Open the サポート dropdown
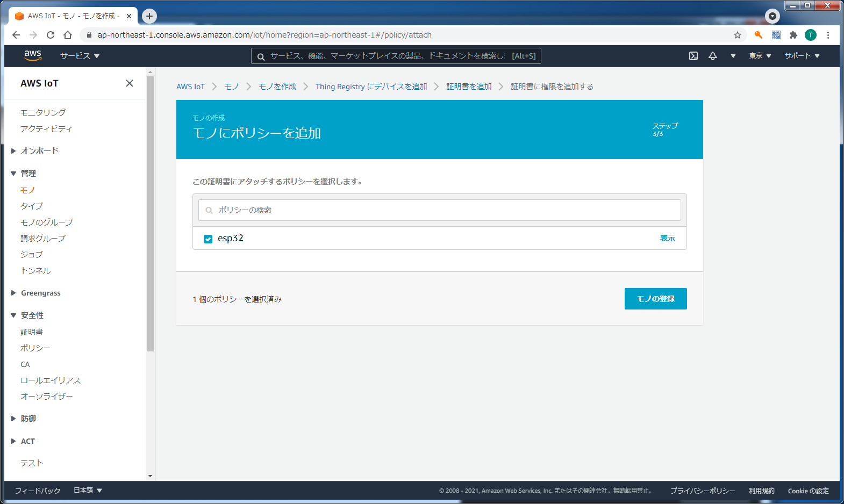This screenshot has width=844, height=504. (802, 56)
